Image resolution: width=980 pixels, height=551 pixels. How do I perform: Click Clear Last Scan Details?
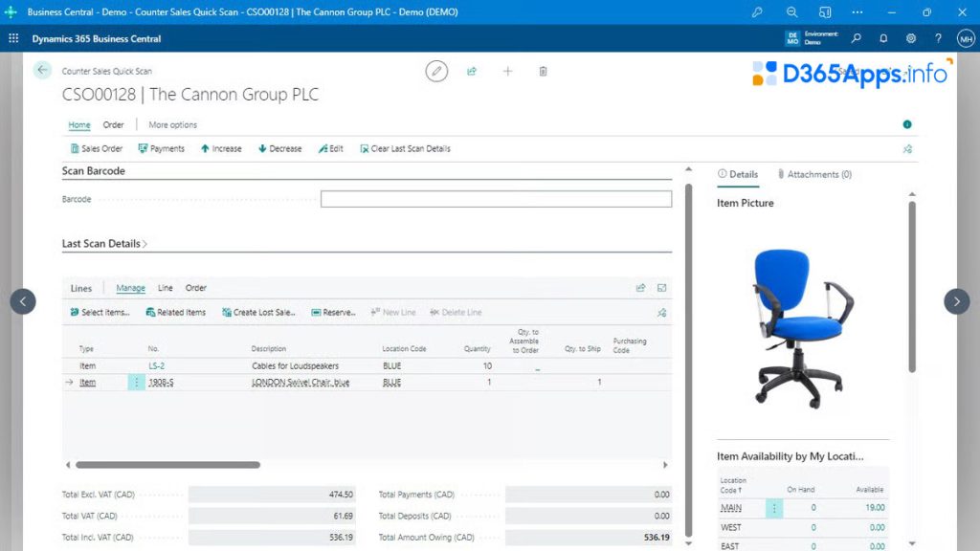405,148
